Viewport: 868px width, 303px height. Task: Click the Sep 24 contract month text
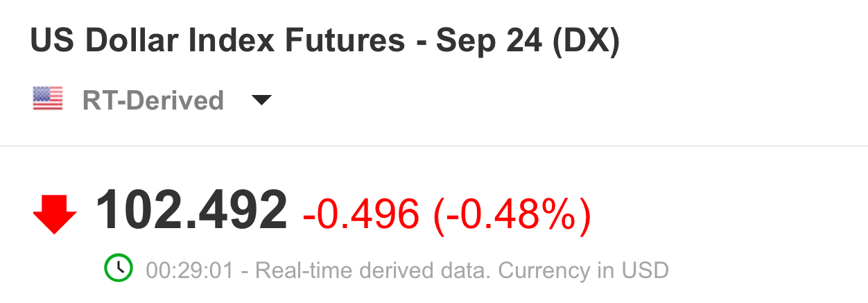(x=489, y=42)
